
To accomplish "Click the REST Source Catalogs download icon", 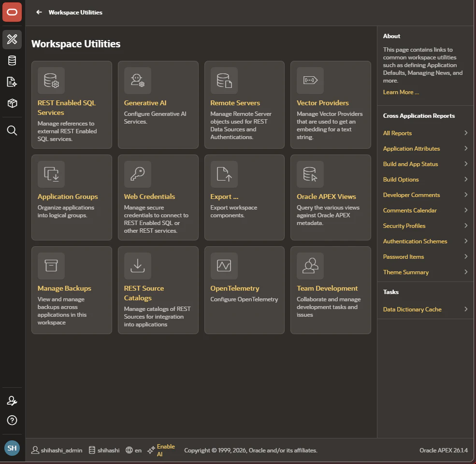I will click(x=138, y=266).
